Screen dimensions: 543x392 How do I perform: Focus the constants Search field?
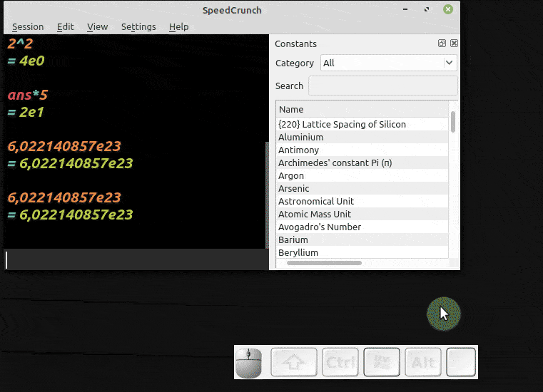click(x=383, y=86)
